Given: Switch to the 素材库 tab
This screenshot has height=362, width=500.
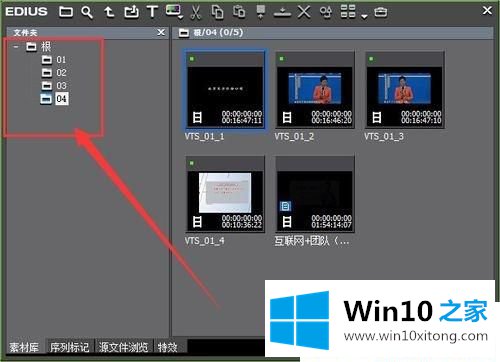Looking at the screenshot, I should (24, 347).
